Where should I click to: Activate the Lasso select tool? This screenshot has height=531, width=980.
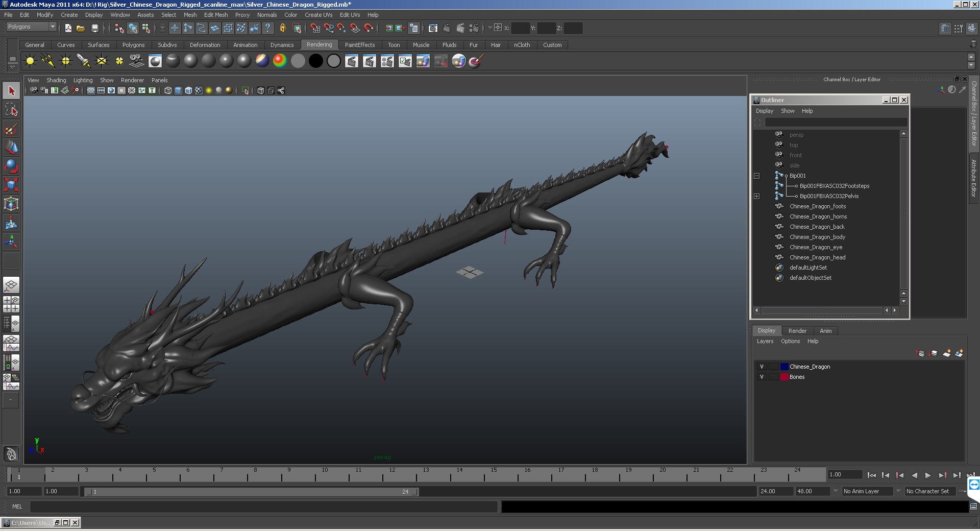click(11, 110)
